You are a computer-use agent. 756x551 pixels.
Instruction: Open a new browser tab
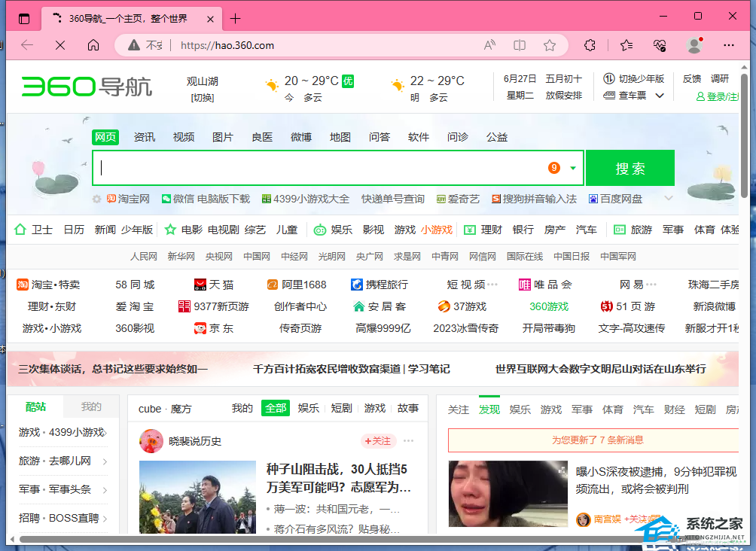pos(235,19)
